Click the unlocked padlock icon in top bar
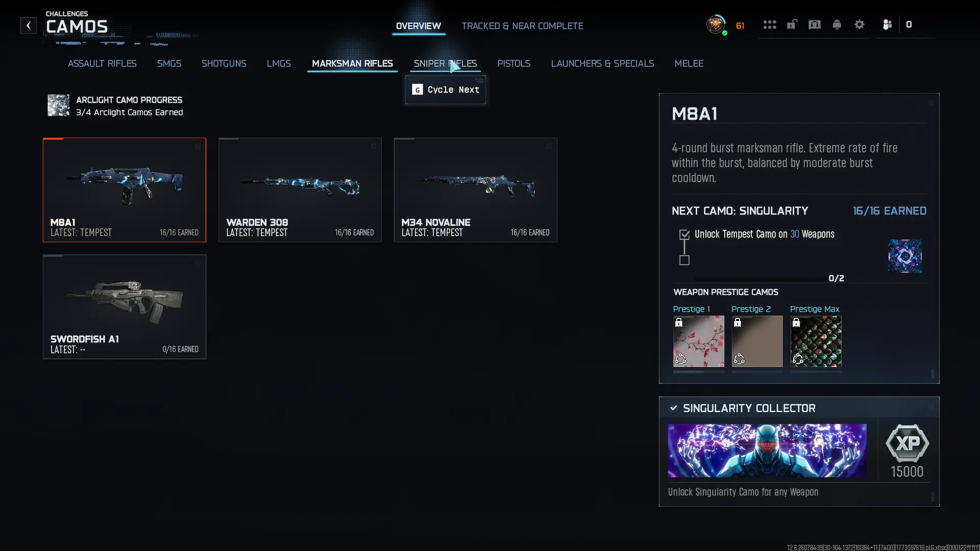Viewport: 980px width, 551px height. point(792,24)
